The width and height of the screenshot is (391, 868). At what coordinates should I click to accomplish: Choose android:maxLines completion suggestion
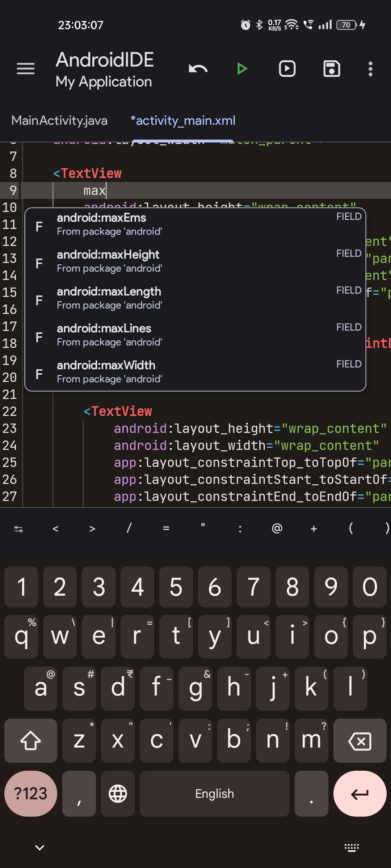(x=195, y=335)
